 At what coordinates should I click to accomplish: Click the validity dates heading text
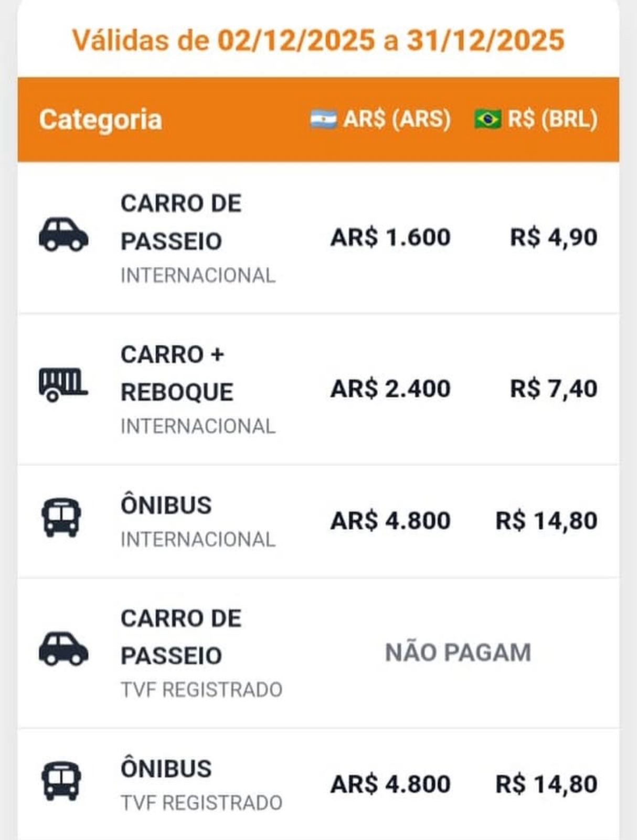point(318,40)
